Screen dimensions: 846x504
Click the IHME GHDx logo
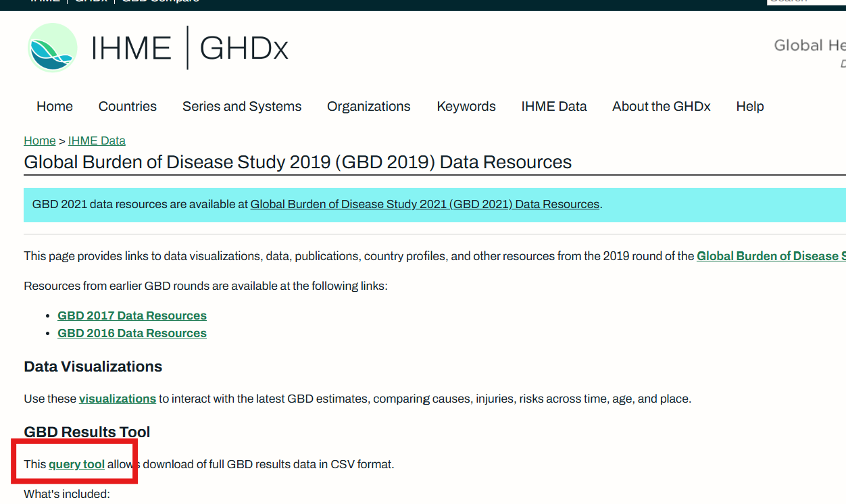pos(158,47)
